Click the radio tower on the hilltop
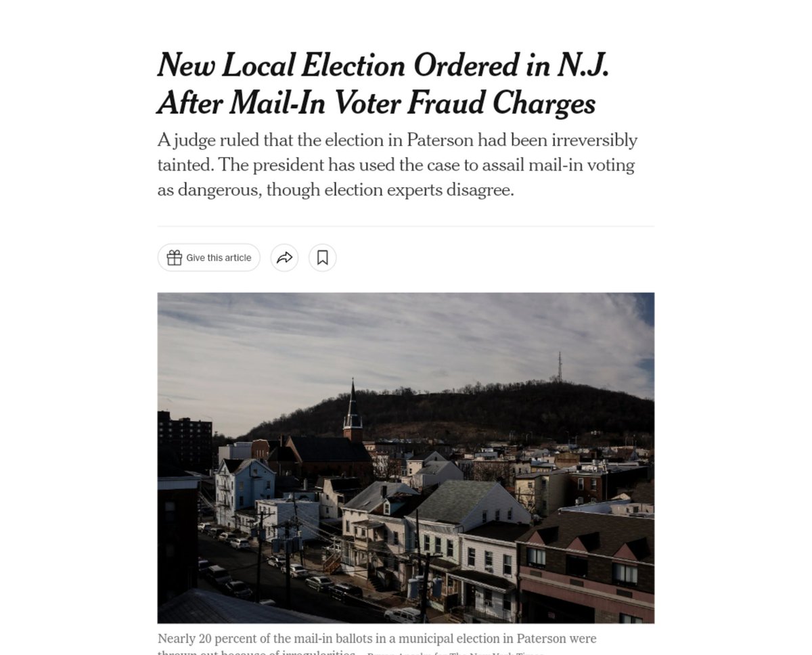The width and height of the screenshot is (812, 655). pyautogui.click(x=560, y=367)
